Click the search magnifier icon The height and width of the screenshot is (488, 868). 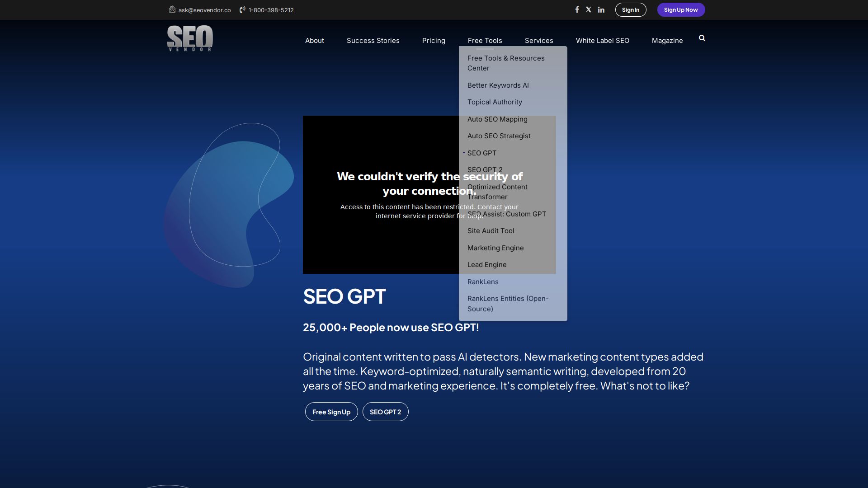(x=701, y=38)
